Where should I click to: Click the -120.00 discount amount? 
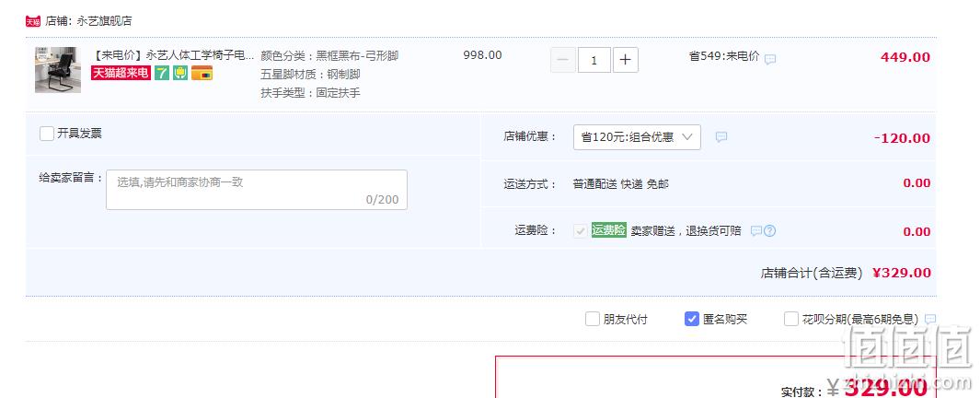[902, 138]
